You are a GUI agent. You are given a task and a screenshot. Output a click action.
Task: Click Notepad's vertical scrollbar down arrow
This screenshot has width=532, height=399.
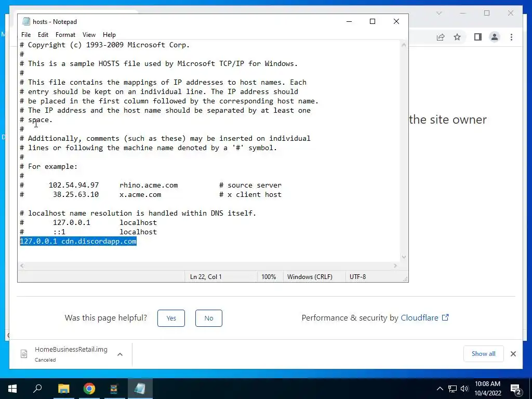click(x=404, y=257)
